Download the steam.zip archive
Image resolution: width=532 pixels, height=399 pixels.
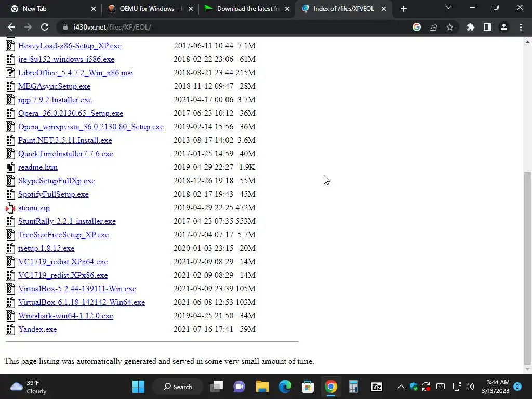click(34, 208)
